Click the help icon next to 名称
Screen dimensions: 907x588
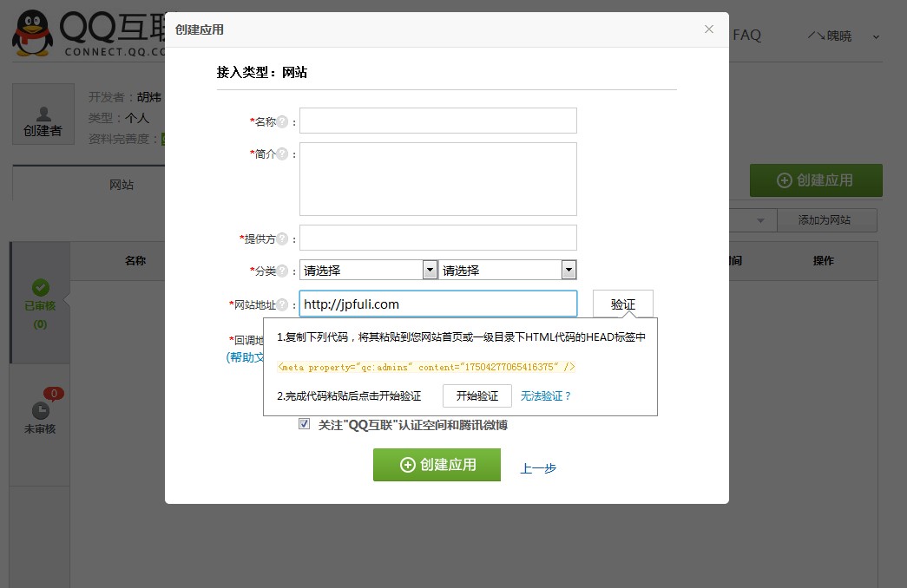point(282,121)
